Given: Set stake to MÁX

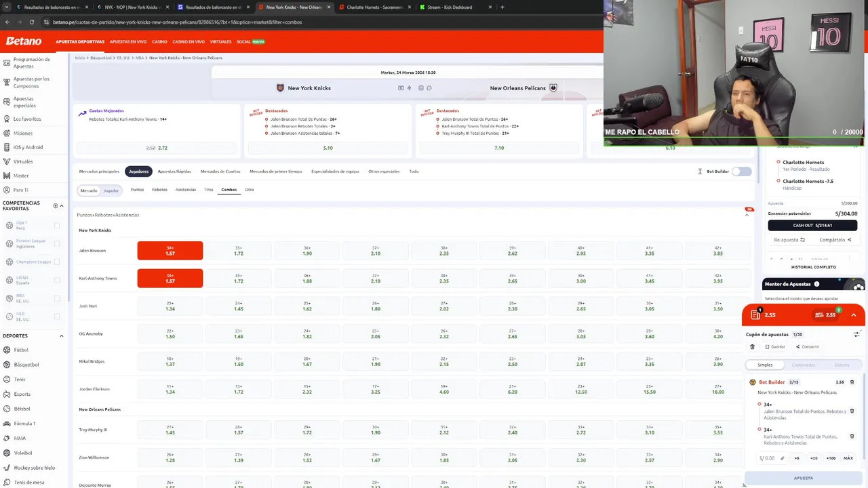Looking at the screenshot, I should [x=848, y=458].
